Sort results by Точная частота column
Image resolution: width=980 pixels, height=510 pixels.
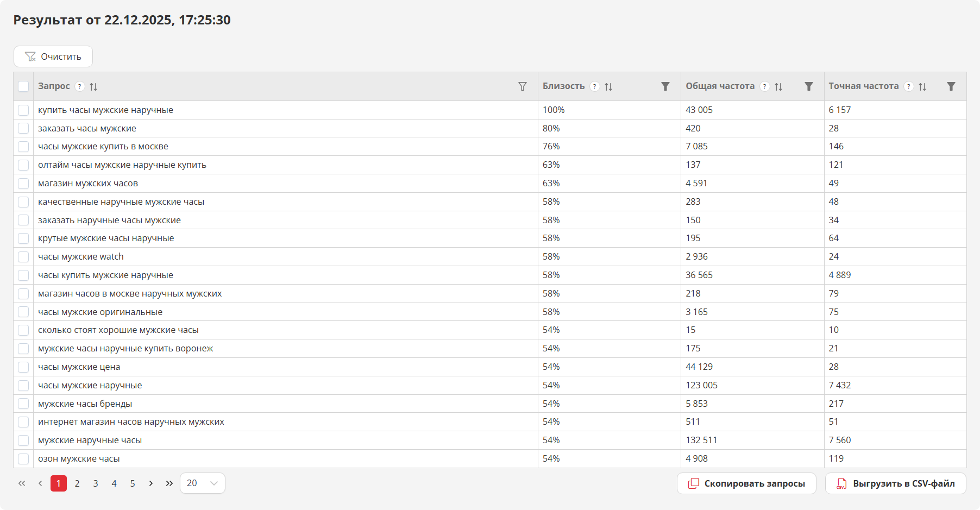pos(922,87)
